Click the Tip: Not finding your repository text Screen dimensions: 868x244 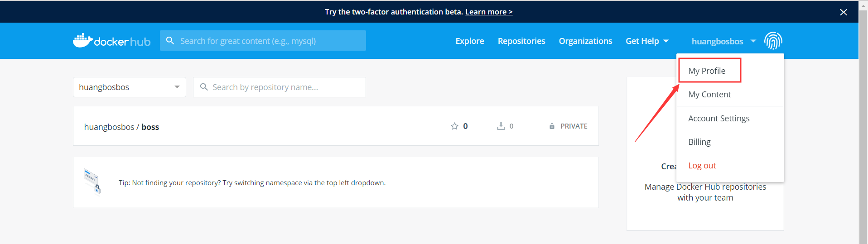tap(252, 182)
